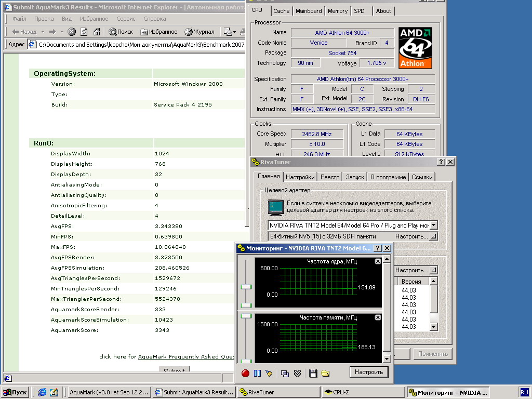Click Назад back button in IE toolbar

coord(24,32)
